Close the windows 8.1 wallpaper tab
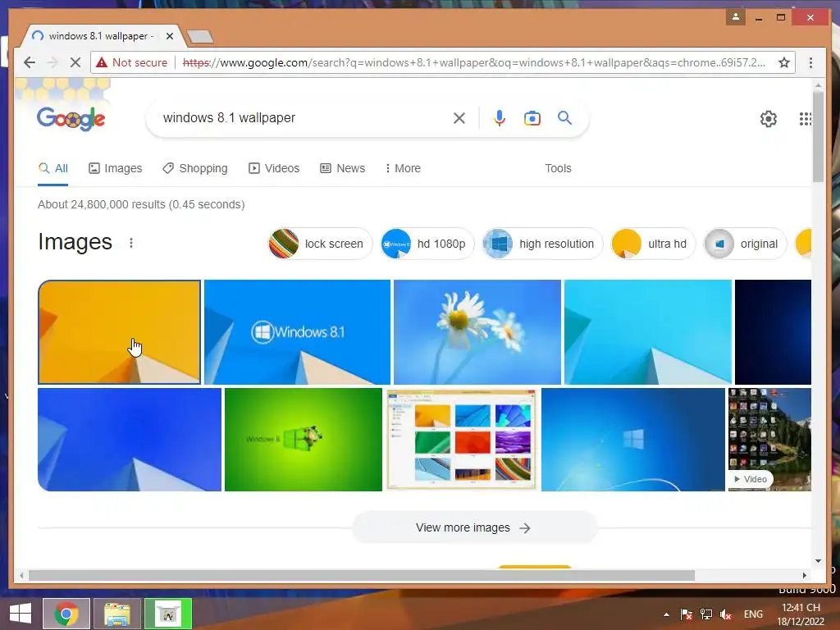 [169, 36]
